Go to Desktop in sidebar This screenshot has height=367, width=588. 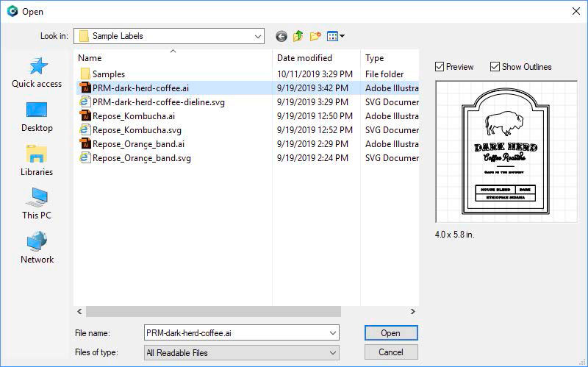coord(37,117)
